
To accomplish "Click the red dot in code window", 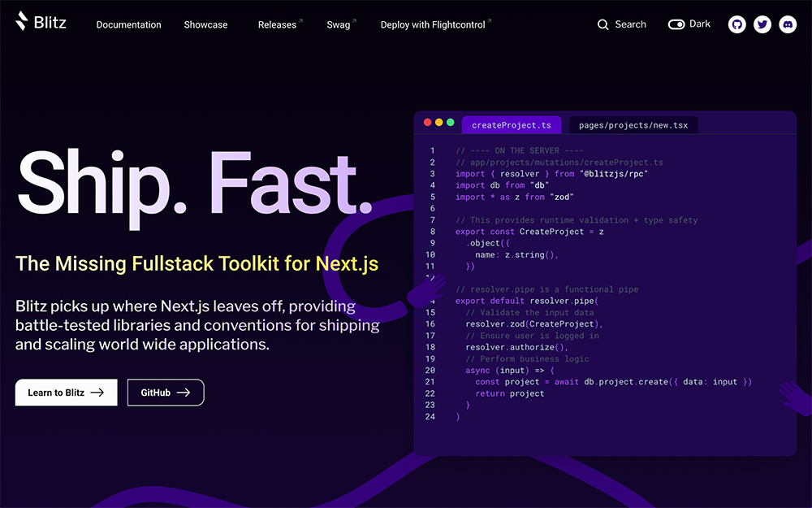I will coord(428,123).
